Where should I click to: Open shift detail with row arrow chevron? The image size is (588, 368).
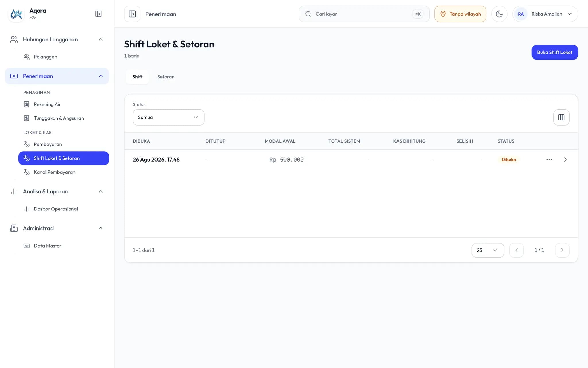(565, 160)
